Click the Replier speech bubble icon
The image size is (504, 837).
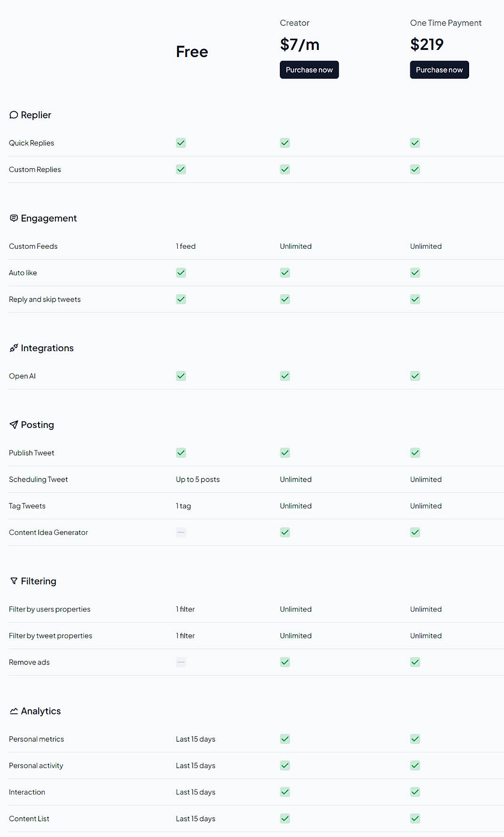point(13,115)
